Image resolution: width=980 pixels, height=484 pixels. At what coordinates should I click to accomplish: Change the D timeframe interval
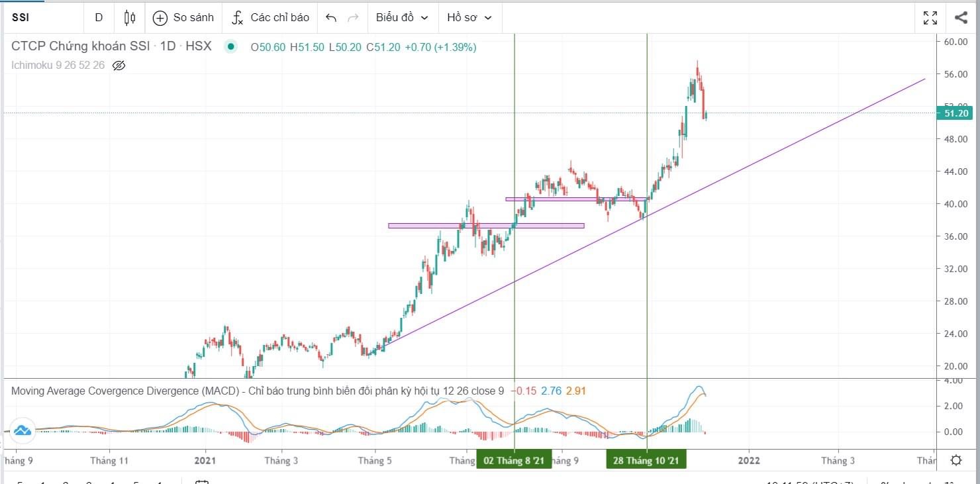99,18
